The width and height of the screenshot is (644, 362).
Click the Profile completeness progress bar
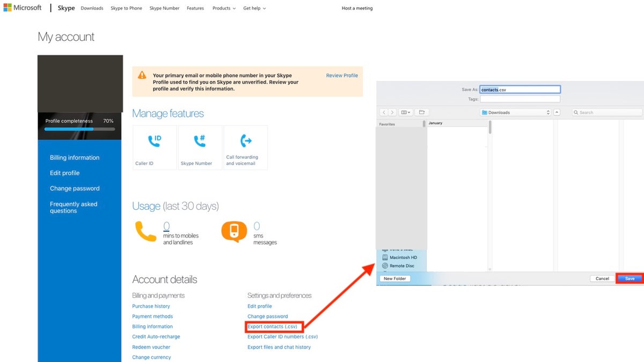point(79,129)
